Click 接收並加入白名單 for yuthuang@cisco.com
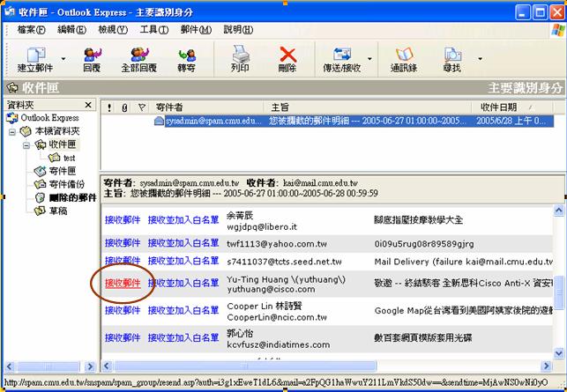The height and width of the screenshot is (392, 567). coord(183,284)
